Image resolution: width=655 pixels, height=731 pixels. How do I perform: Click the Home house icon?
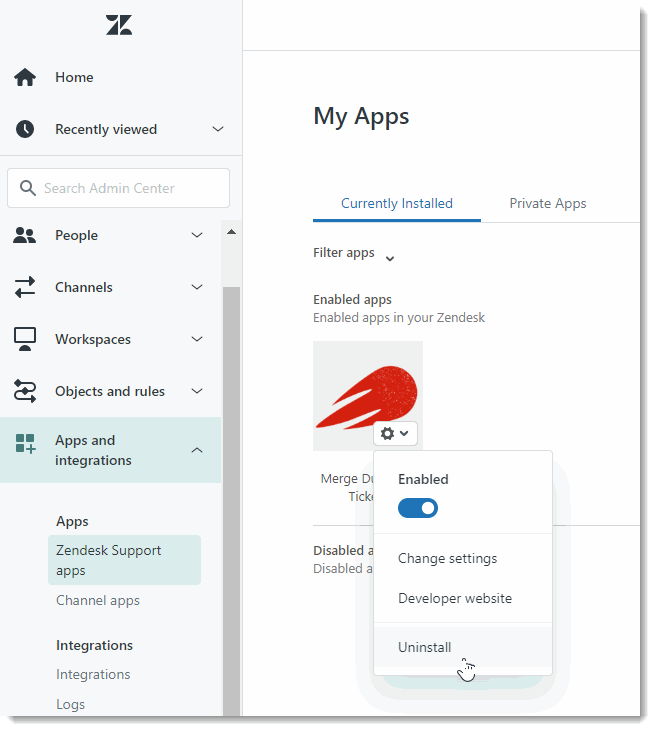pyautogui.click(x=25, y=77)
